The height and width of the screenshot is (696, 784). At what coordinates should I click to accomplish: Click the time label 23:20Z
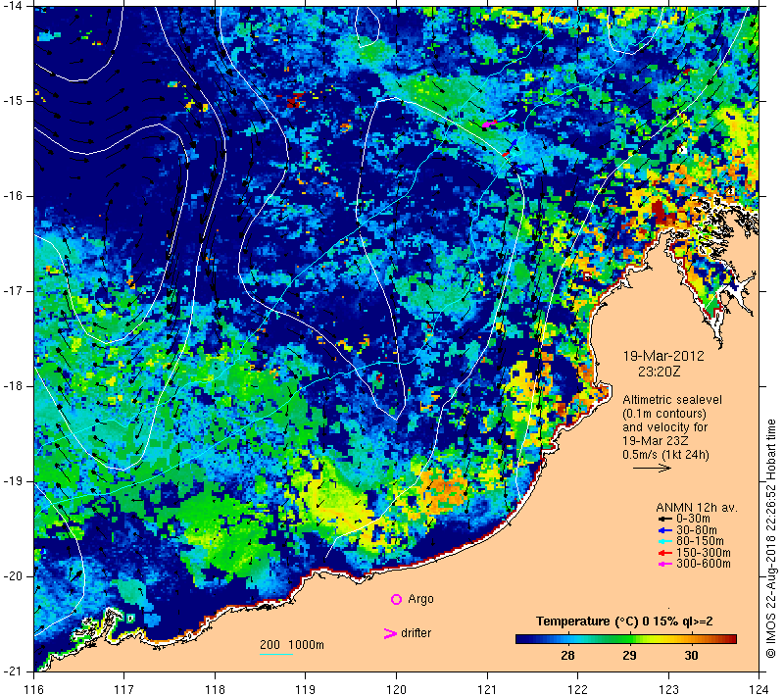click(659, 372)
